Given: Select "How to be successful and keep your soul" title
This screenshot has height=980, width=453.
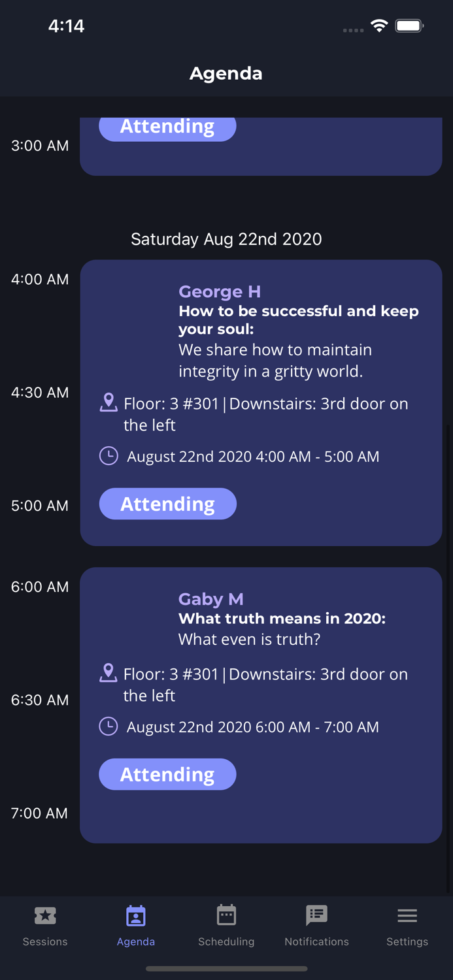Looking at the screenshot, I should [x=298, y=319].
